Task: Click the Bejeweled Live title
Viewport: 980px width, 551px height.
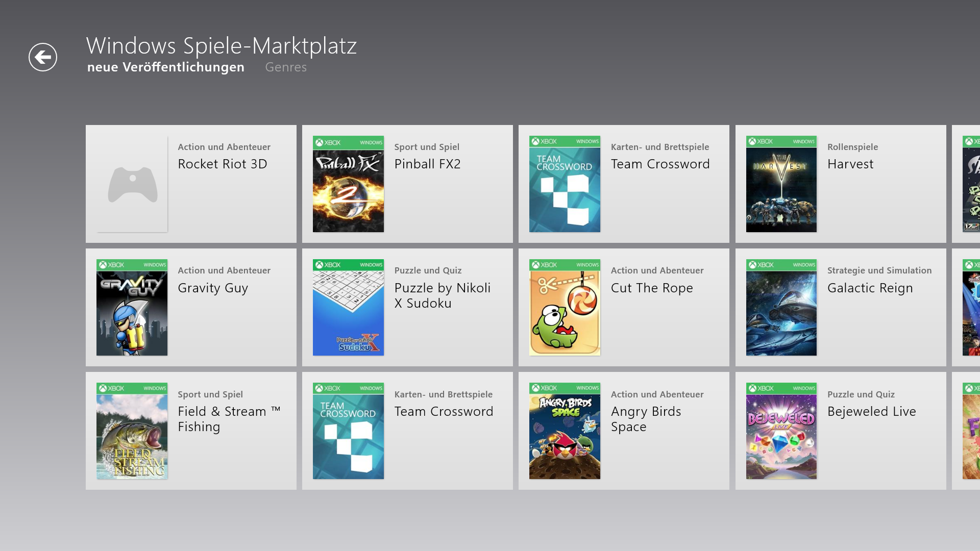Action: tap(872, 411)
